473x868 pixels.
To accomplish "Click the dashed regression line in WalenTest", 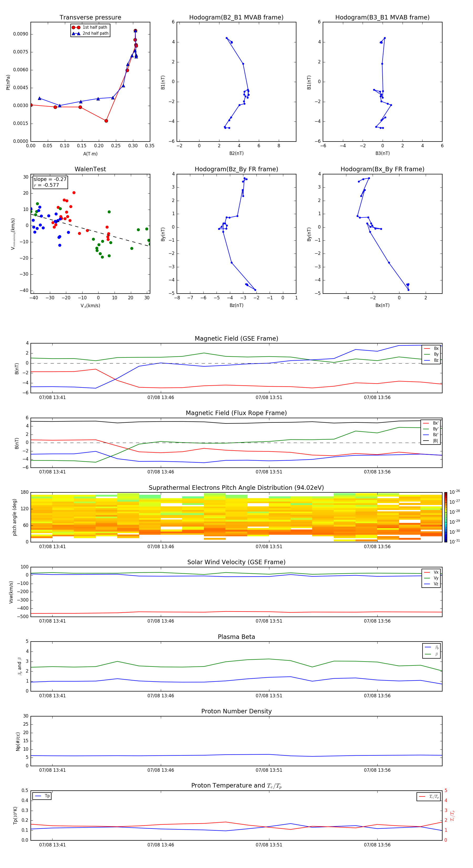I will click(90, 230).
